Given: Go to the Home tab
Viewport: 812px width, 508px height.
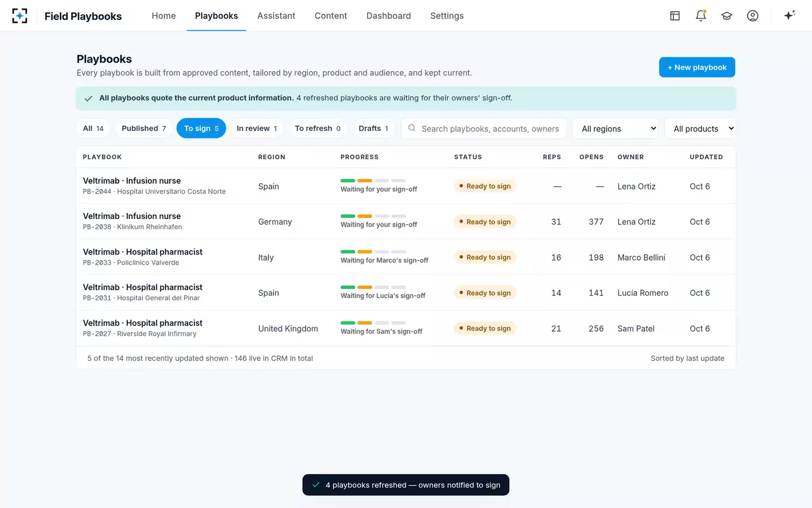Looking at the screenshot, I should [164, 16].
